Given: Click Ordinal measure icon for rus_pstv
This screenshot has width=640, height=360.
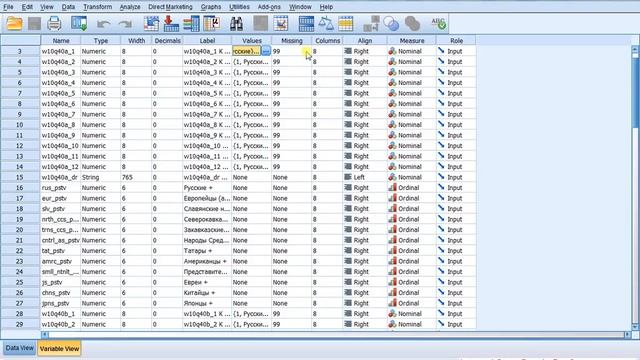Looking at the screenshot, I should (392, 187).
